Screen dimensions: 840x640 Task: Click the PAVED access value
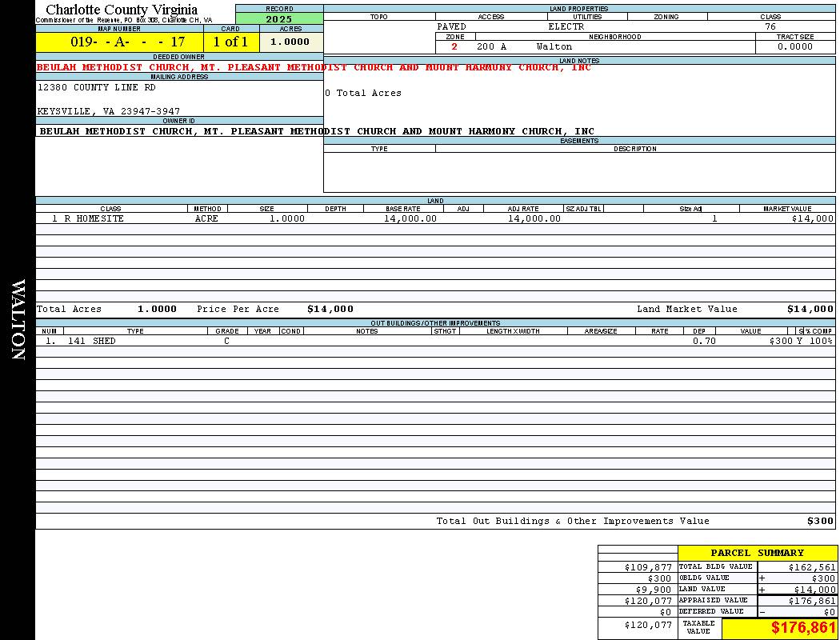coord(451,26)
